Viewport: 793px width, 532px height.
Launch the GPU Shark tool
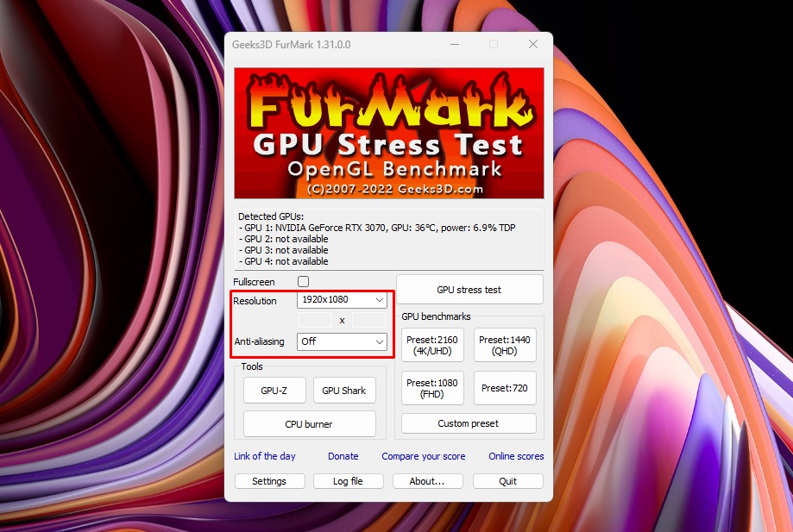[x=344, y=391]
